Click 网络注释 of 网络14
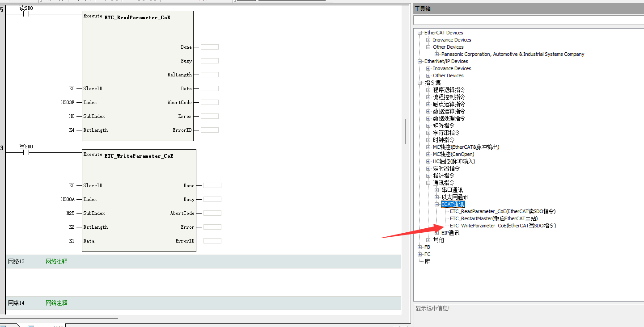 click(x=56, y=303)
